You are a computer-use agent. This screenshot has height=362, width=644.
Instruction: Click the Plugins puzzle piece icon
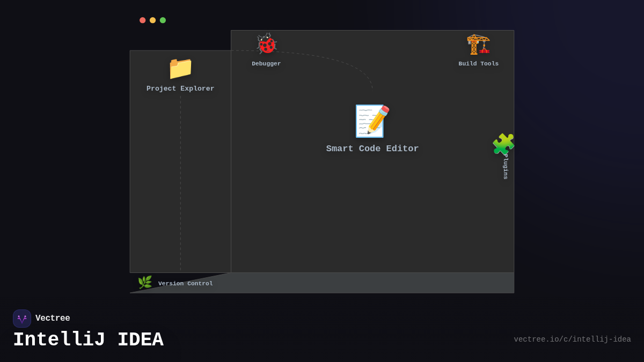[503, 143]
